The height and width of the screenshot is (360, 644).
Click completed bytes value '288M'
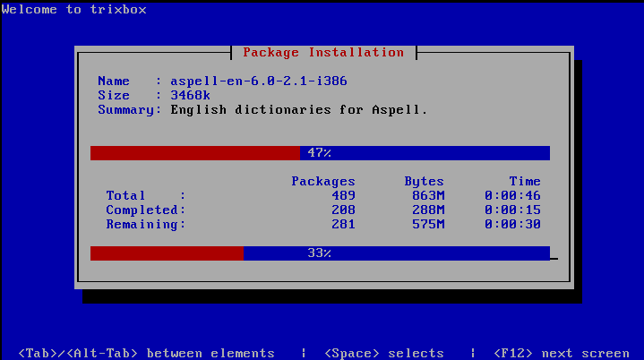coord(428,210)
